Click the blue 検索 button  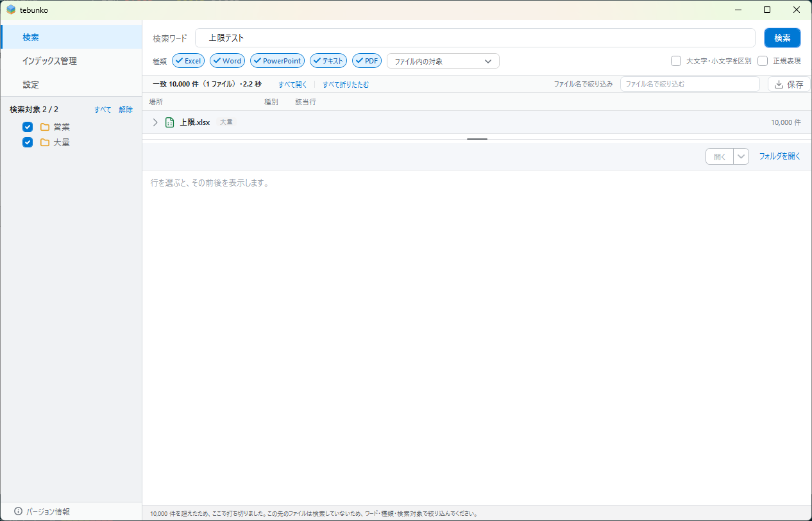(x=782, y=38)
